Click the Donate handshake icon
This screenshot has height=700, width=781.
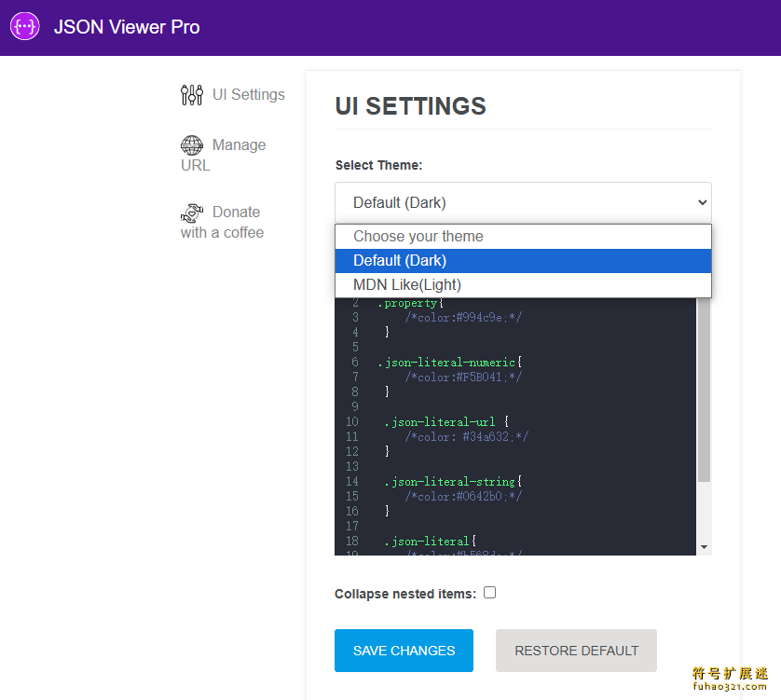pos(192,213)
